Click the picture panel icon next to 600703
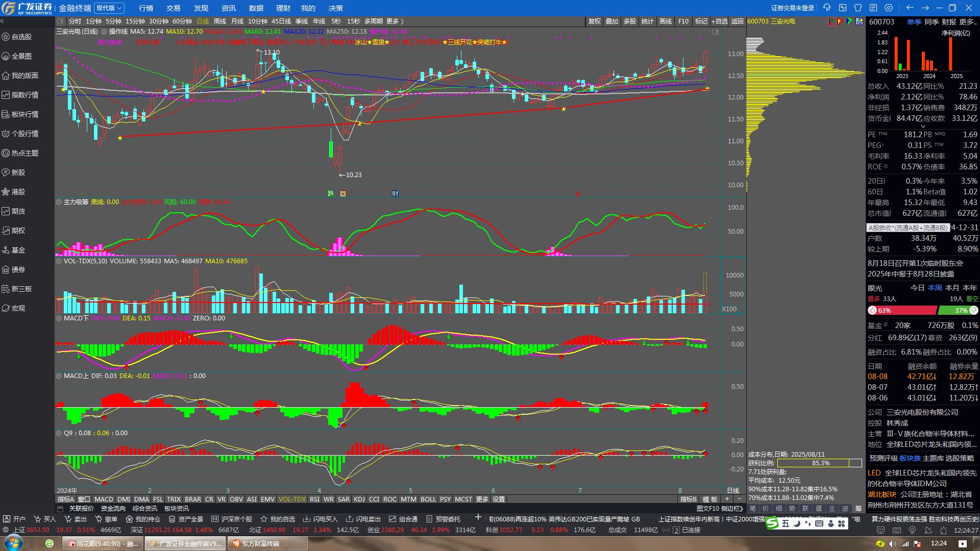Image resolution: width=980 pixels, height=551 pixels. pos(860,21)
